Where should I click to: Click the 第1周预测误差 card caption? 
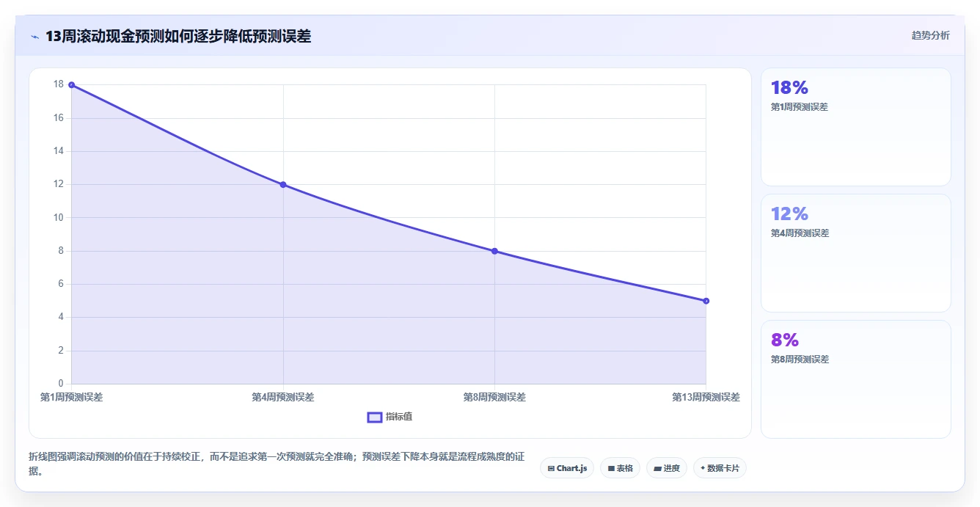pyautogui.click(x=799, y=107)
